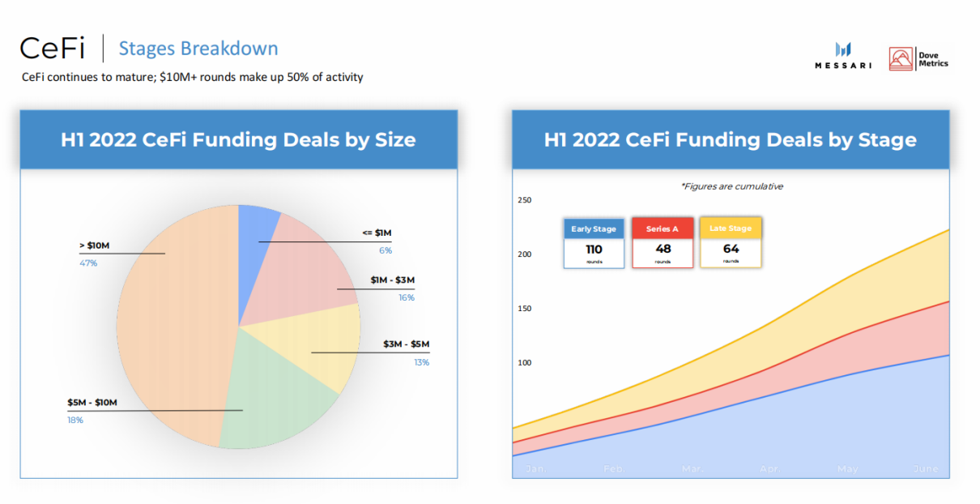The width and height of the screenshot is (980, 504).
Task: Click the Funding Deals by Stage header
Action: (730, 139)
